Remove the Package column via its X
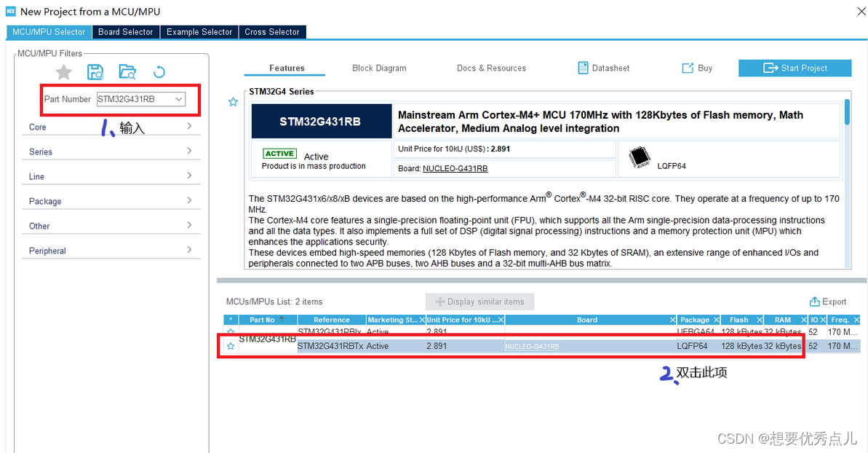The height and width of the screenshot is (453, 868). (717, 320)
